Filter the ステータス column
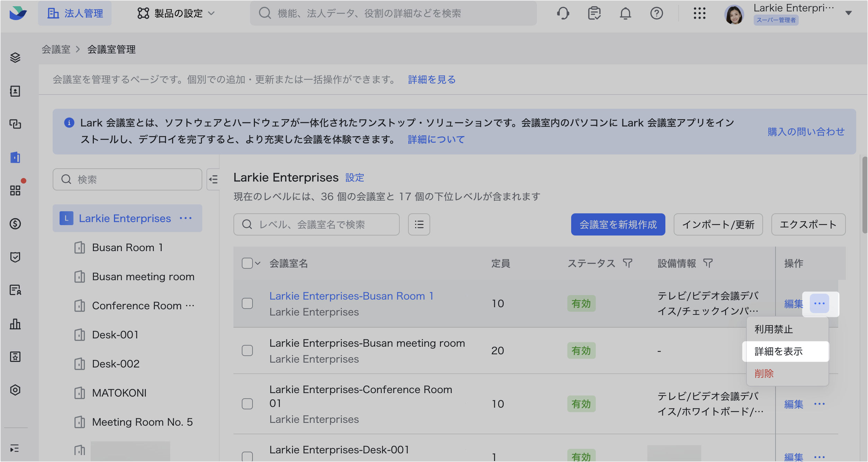The image size is (868, 462). pyautogui.click(x=627, y=263)
